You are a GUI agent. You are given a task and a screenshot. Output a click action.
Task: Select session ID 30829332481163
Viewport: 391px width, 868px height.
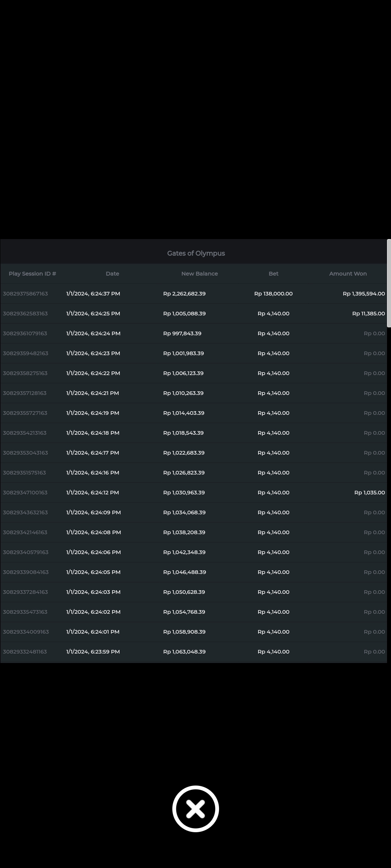[x=25, y=652]
